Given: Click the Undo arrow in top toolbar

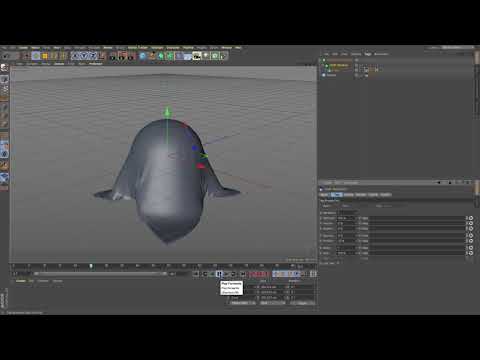Looking at the screenshot, I should [x=5, y=56].
